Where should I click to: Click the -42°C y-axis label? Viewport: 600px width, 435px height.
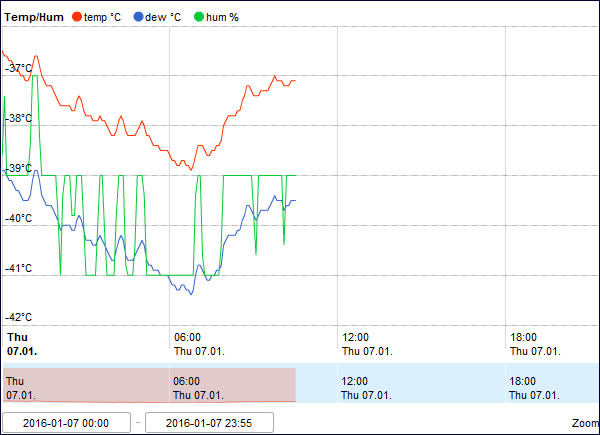pyautogui.click(x=19, y=317)
